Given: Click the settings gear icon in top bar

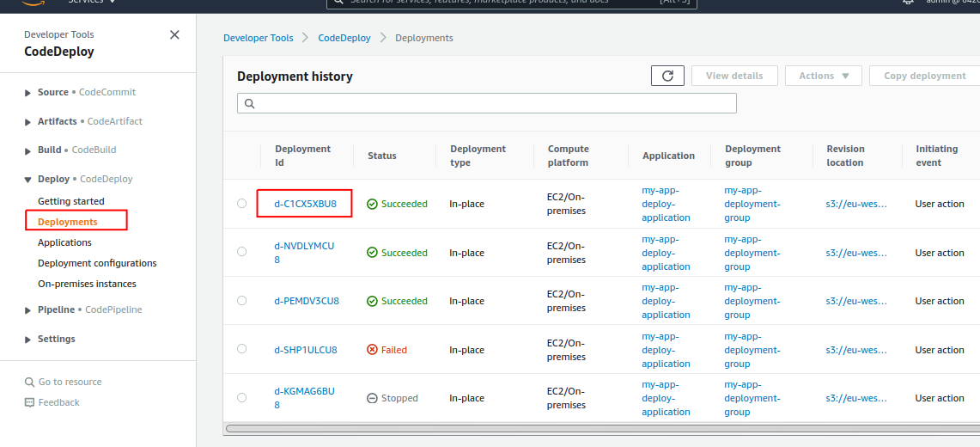Looking at the screenshot, I should click(x=909, y=2).
